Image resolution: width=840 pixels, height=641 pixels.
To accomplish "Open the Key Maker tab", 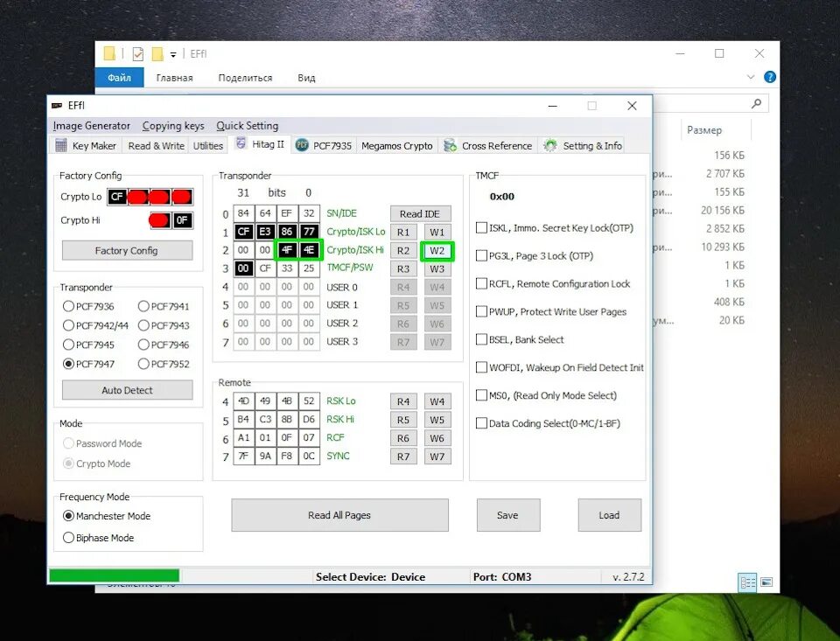I will pos(86,146).
